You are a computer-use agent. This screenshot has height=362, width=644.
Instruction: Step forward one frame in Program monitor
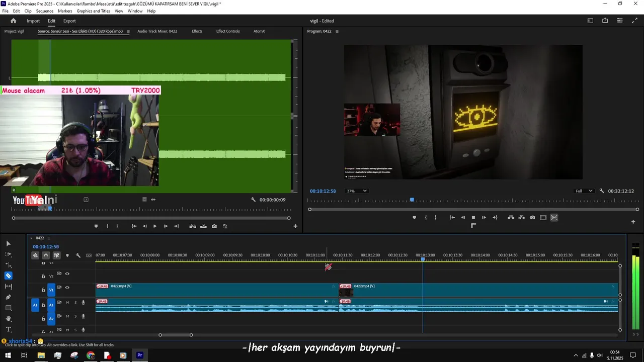tap(484, 218)
